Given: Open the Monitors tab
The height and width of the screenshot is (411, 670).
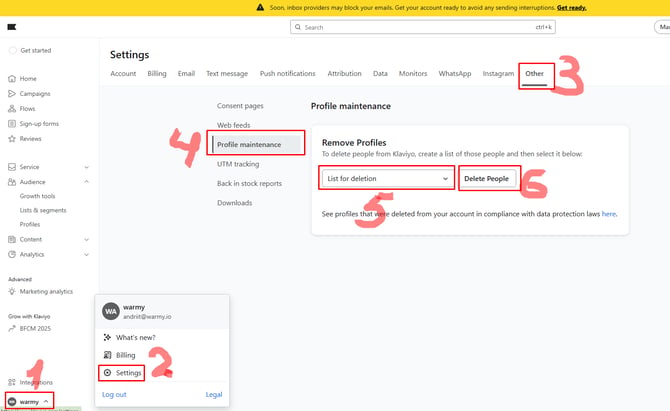Looking at the screenshot, I should tap(413, 73).
